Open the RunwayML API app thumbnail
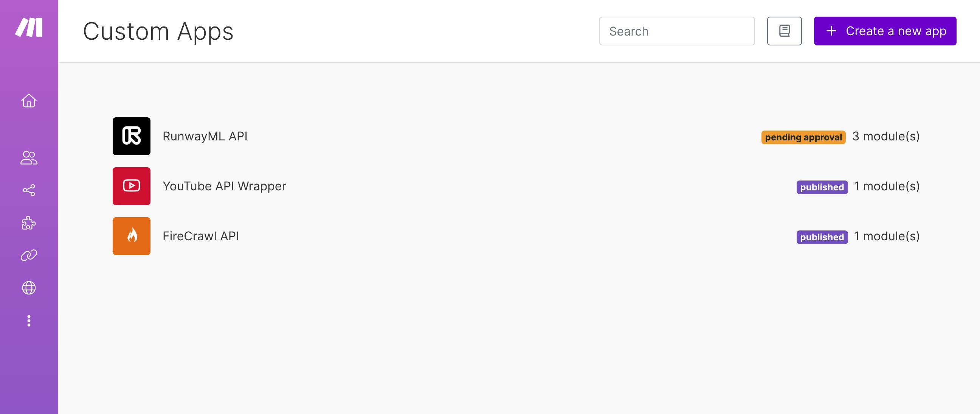The height and width of the screenshot is (414, 980). pos(131,136)
